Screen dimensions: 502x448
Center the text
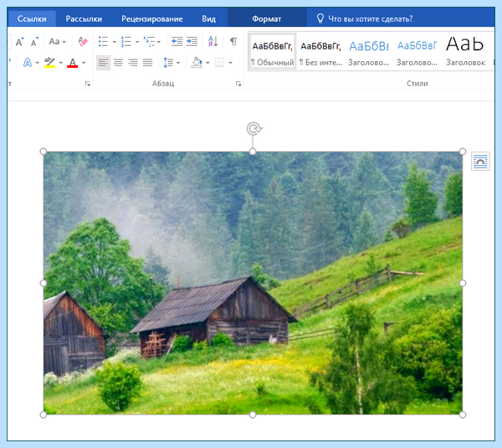coord(118,63)
